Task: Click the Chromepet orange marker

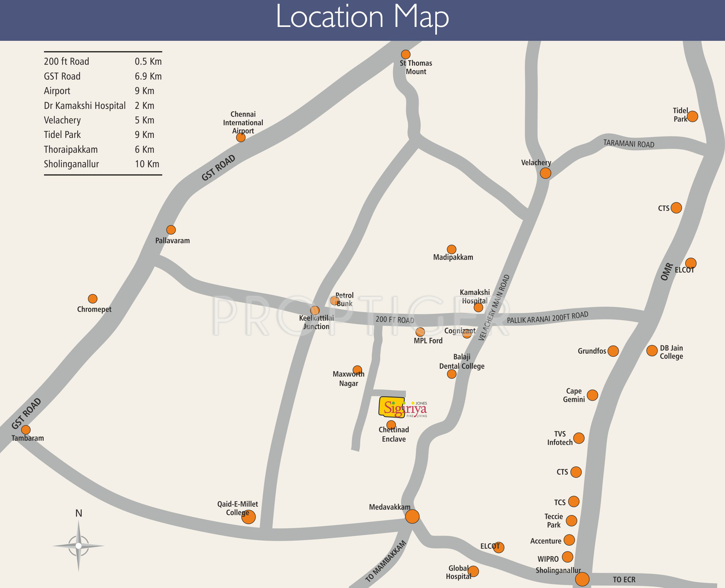Action: tap(93, 299)
